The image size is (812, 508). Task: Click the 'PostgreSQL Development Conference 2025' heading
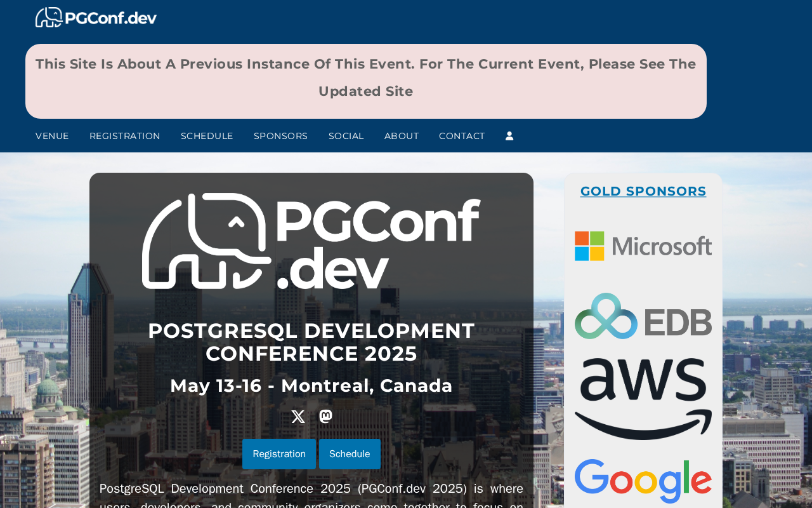311,342
